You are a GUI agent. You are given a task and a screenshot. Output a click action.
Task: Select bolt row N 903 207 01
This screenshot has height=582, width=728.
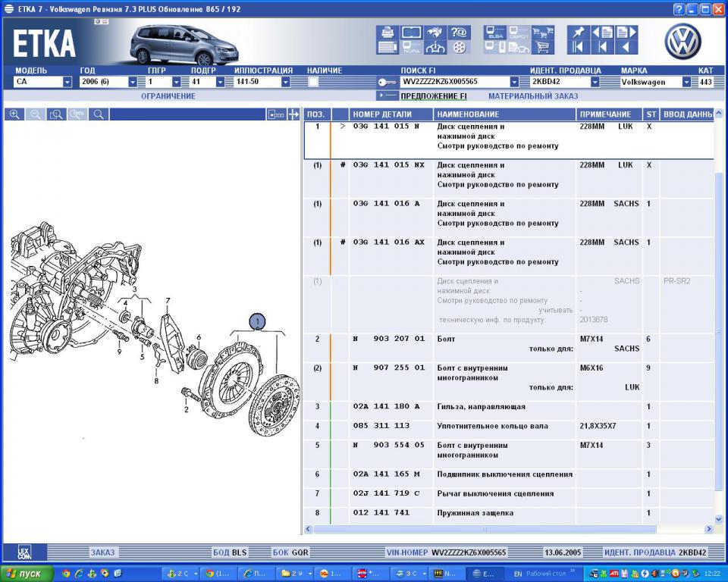[508, 348]
